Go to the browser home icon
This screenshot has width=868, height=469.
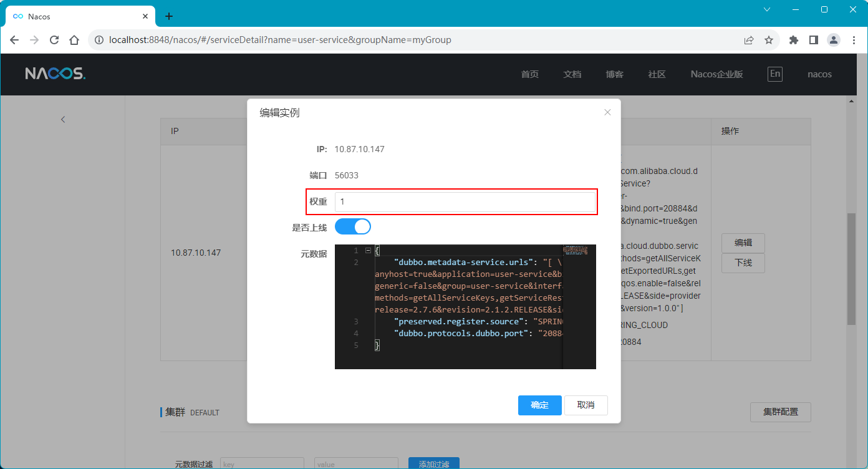(x=74, y=40)
